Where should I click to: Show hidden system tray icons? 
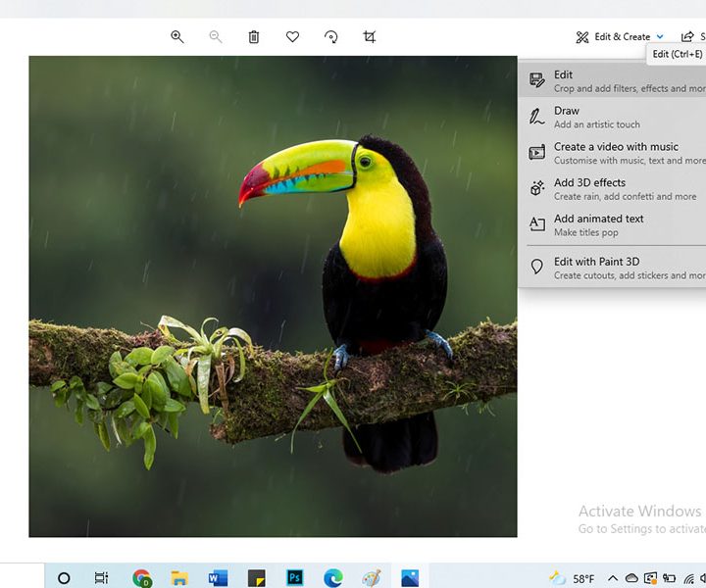612,578
